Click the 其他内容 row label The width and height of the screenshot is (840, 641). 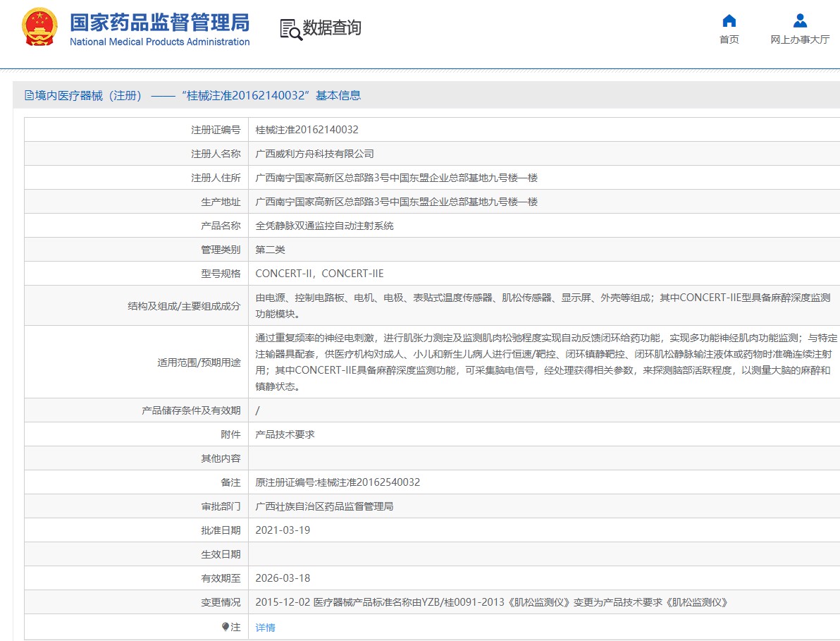[x=221, y=459]
